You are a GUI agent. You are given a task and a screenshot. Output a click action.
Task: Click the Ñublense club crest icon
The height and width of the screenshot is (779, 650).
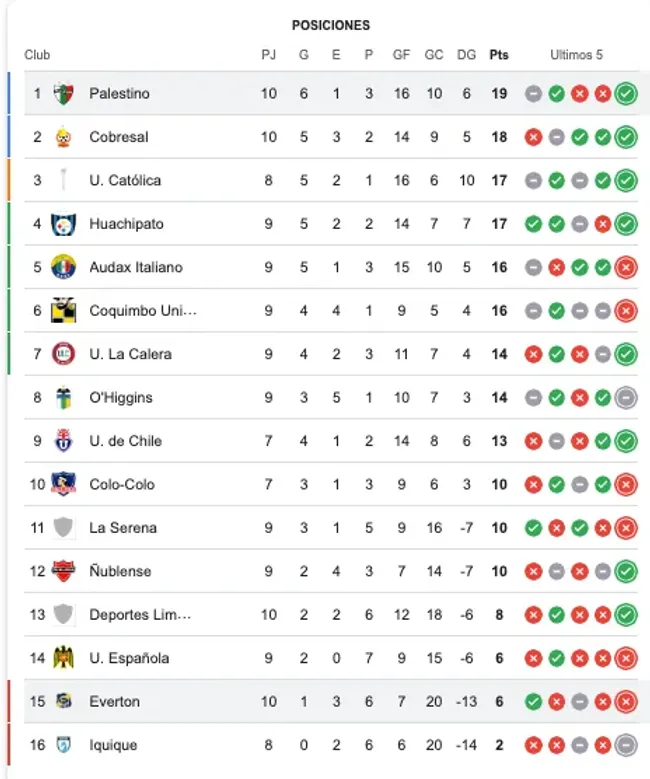(x=63, y=571)
